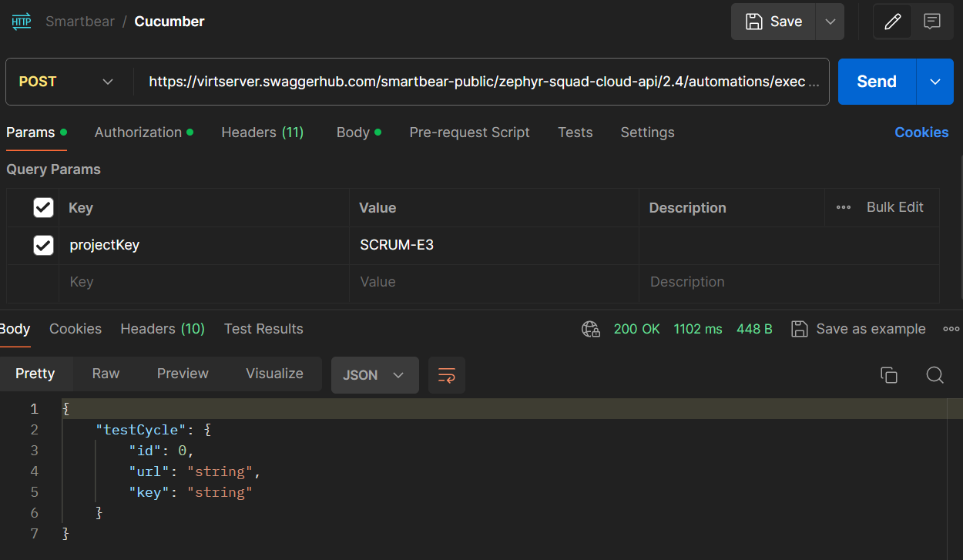Open the Cookies manager link
963x560 pixels.
point(921,132)
